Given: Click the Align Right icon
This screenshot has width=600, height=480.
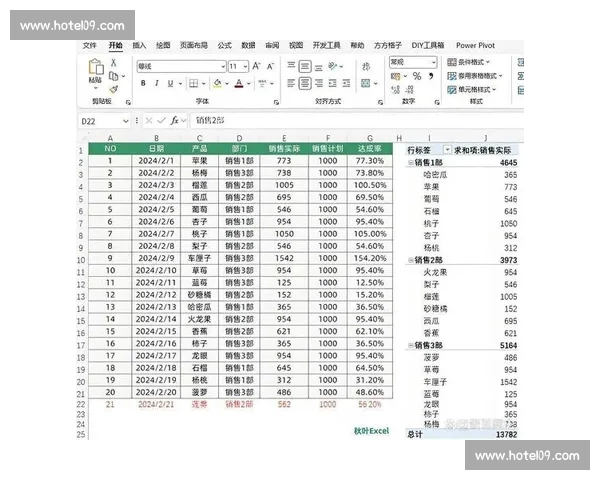Looking at the screenshot, I should (319, 83).
